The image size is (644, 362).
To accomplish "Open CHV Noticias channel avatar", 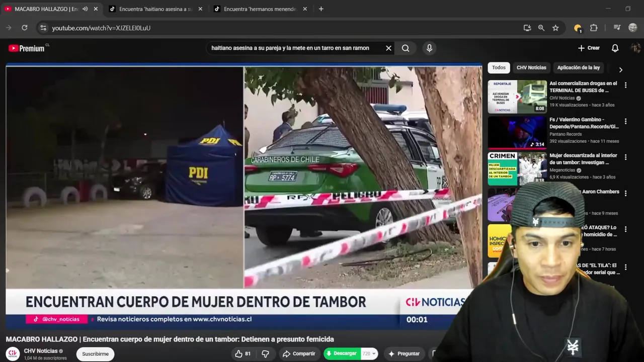I will click(13, 354).
